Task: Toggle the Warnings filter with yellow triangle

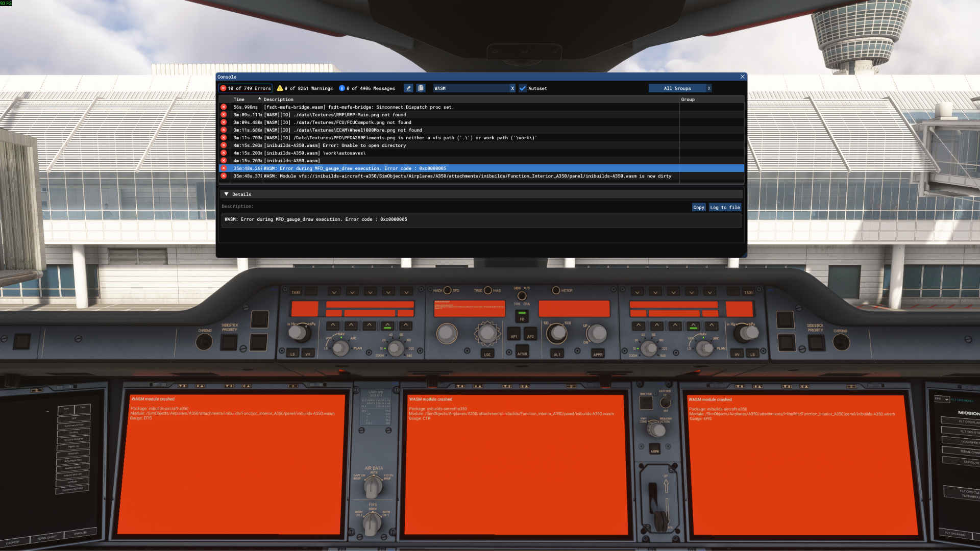Action: [x=305, y=88]
